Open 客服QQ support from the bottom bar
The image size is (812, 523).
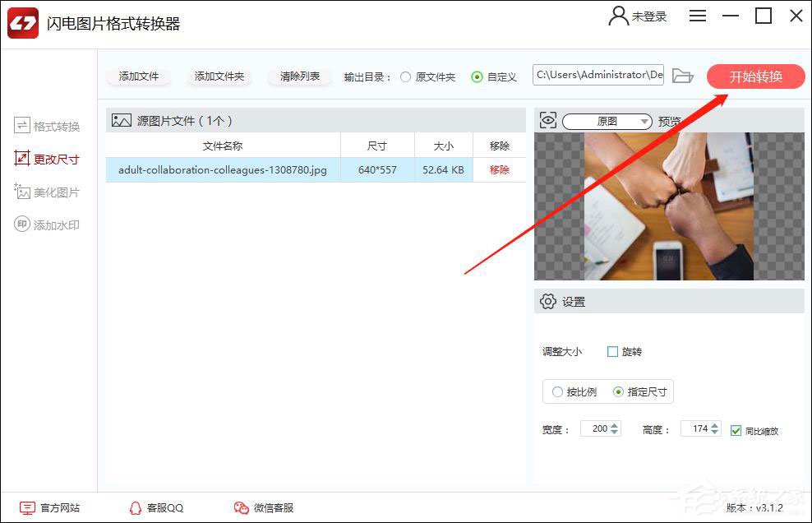[155, 507]
